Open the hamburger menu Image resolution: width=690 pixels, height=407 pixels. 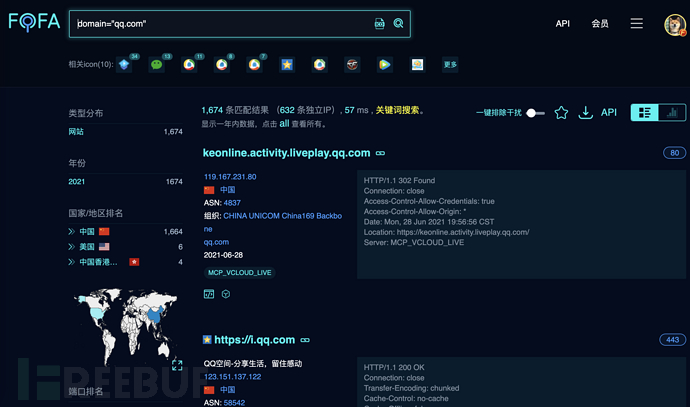(x=636, y=23)
